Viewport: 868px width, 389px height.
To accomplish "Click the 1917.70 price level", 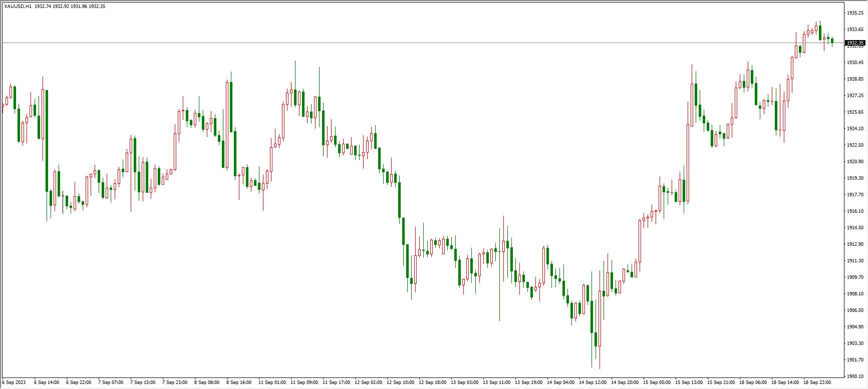I will coord(855,195).
